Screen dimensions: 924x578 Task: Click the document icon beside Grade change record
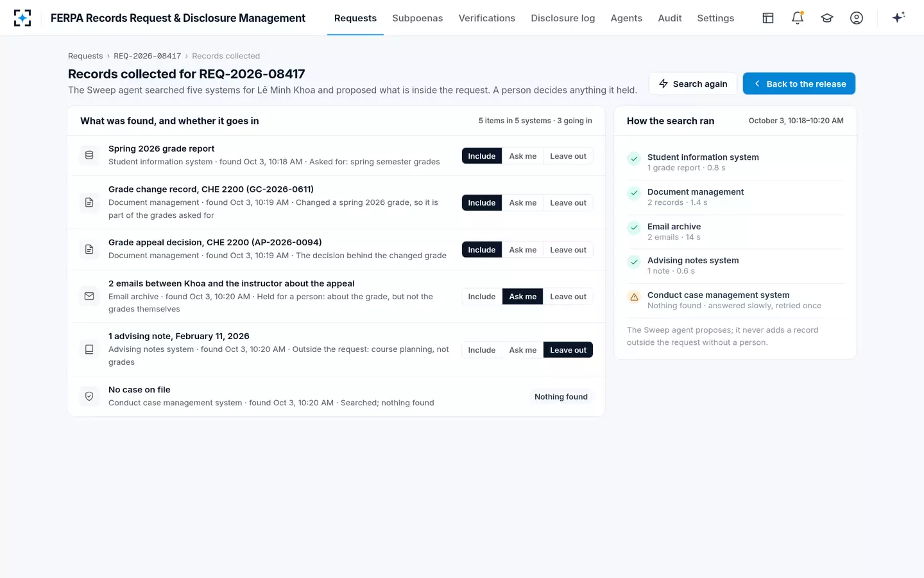[89, 202]
